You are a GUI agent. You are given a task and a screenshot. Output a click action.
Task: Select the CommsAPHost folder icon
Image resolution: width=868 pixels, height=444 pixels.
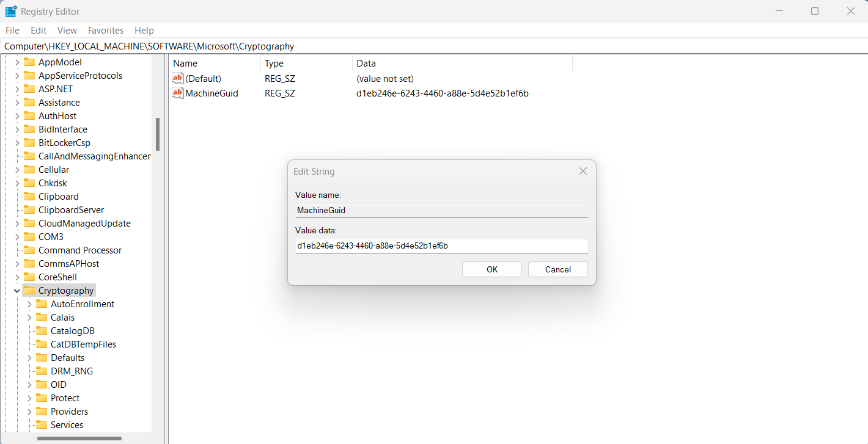[29, 264]
